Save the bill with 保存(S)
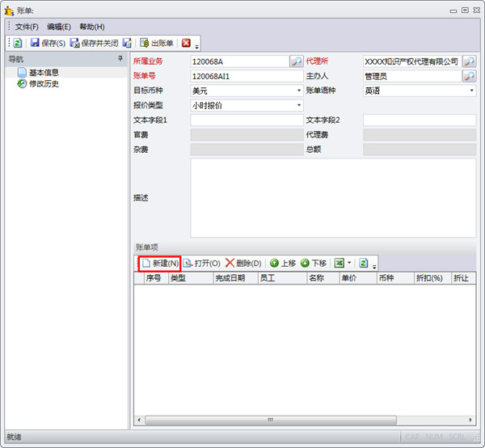The height and width of the screenshot is (448, 485). [x=48, y=43]
